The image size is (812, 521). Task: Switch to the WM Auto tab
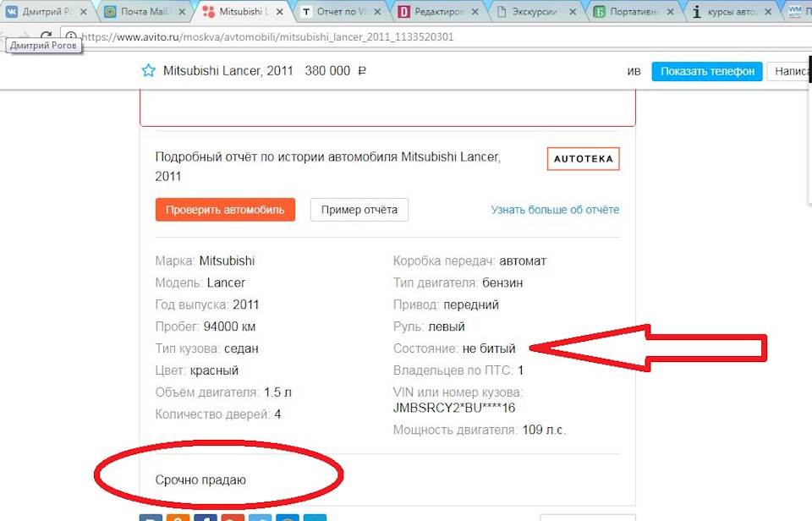798,11
